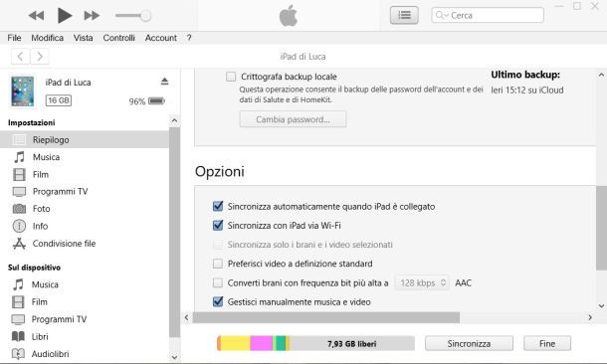Toggle Sincronizza automaticamente quando iPad è collegato
The image size is (607, 364).
point(218,206)
